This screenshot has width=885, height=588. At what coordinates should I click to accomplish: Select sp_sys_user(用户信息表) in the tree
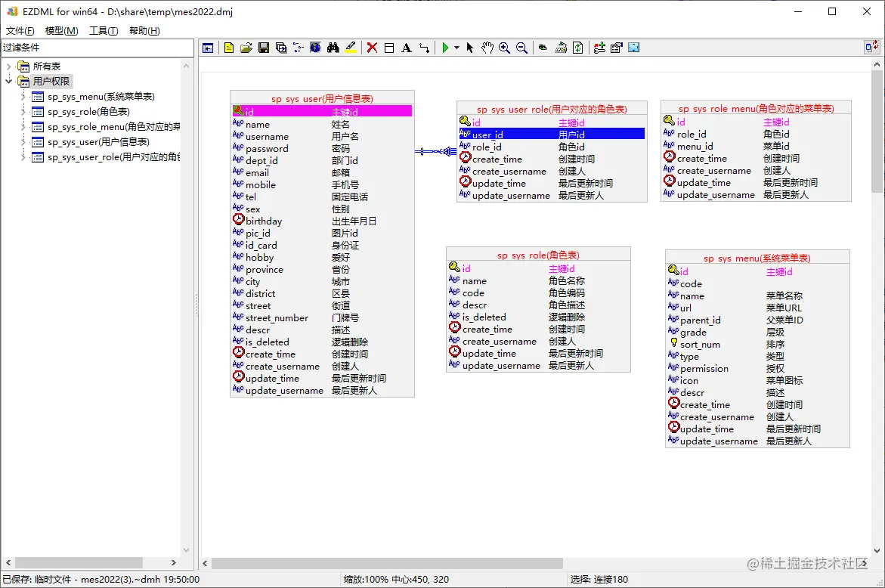pyautogui.click(x=99, y=141)
